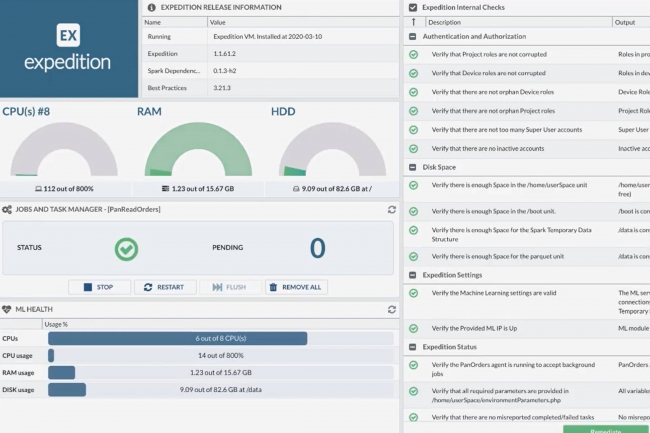Screen dimensions: 650x433
Task: Refresh the Jobs and Task Manager panel
Action: (x=391, y=210)
